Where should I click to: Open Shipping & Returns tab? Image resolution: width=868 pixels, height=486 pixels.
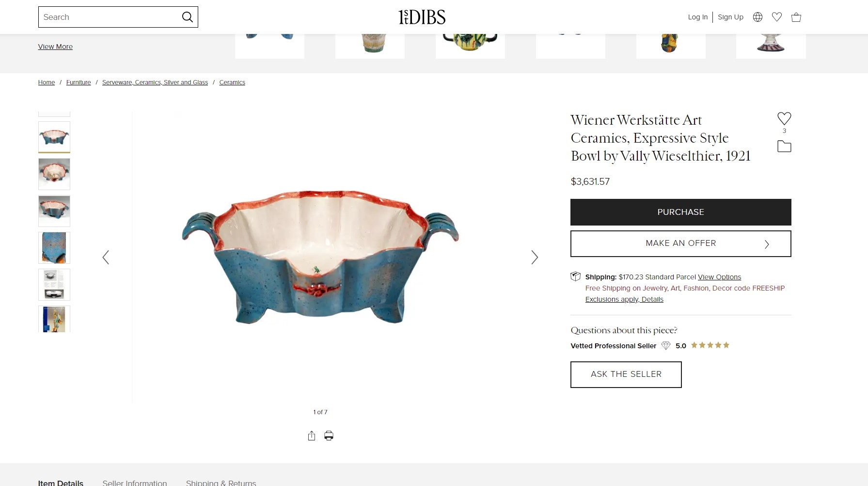click(221, 483)
